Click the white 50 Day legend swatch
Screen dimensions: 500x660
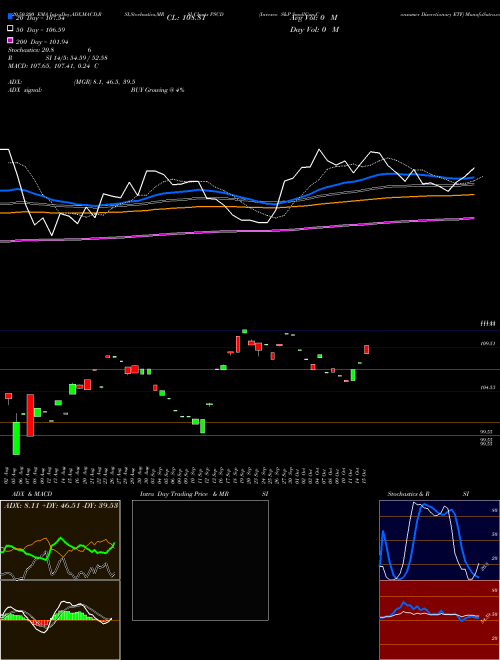(x=10, y=29)
